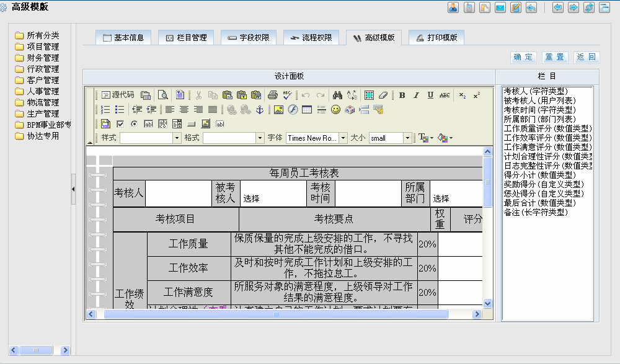Click the remove format eraser icon

(x=383, y=95)
